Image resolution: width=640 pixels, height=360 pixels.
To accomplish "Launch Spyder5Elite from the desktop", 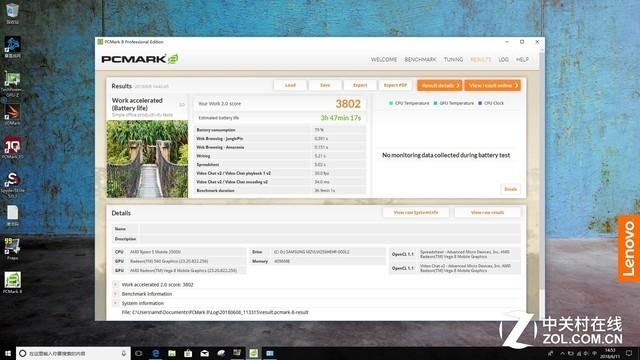I will 12,184.
